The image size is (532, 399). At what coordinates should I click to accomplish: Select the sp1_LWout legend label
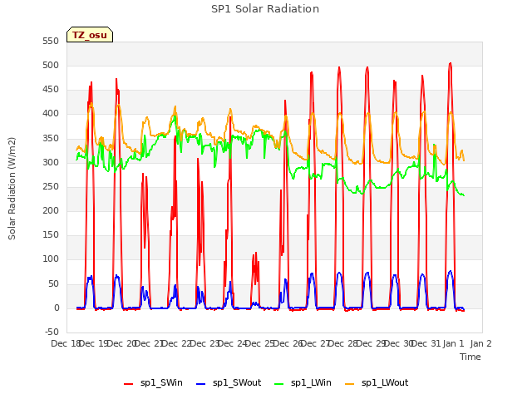click(385, 382)
